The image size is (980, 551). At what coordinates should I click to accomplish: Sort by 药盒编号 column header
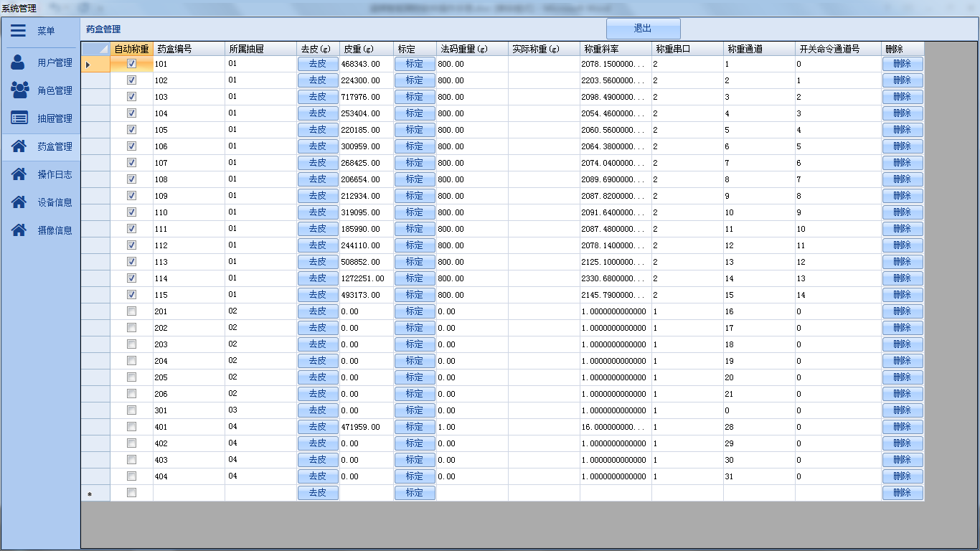188,49
